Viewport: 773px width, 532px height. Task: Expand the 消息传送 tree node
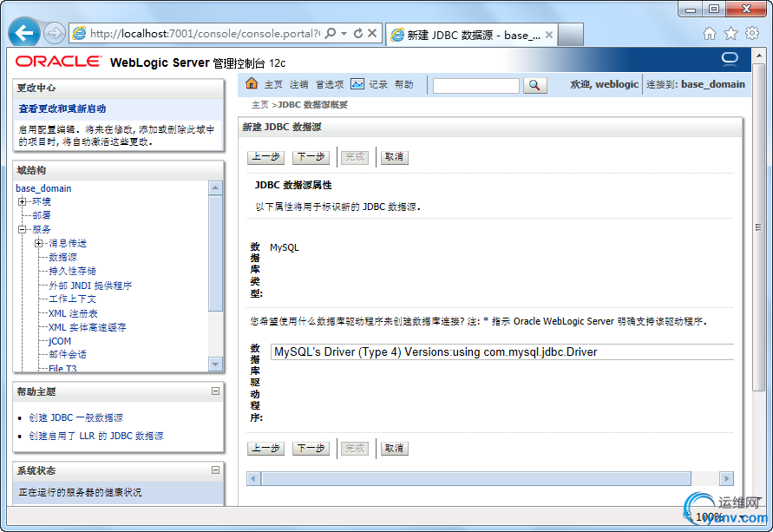tap(38, 243)
